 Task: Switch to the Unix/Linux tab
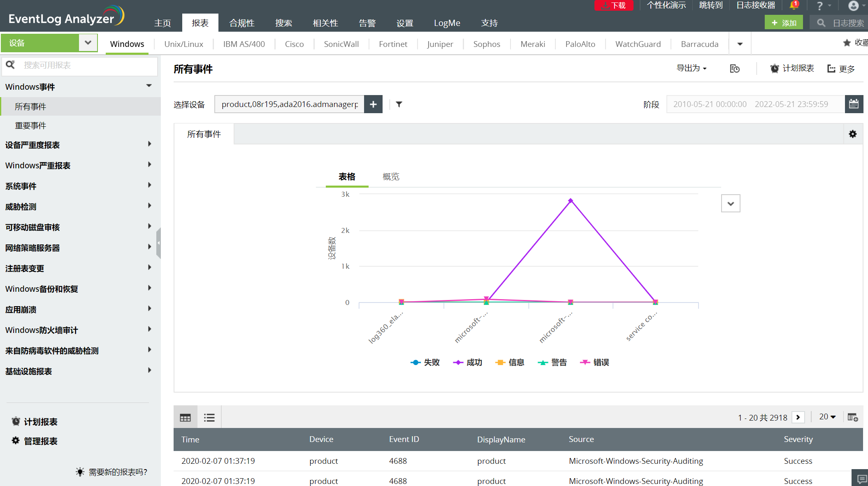(183, 44)
